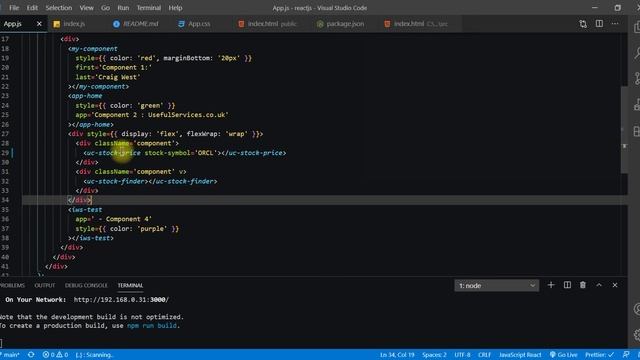Viewport: 640px width, 360px height.
Task: Close the terminal panel
Action: point(615,285)
